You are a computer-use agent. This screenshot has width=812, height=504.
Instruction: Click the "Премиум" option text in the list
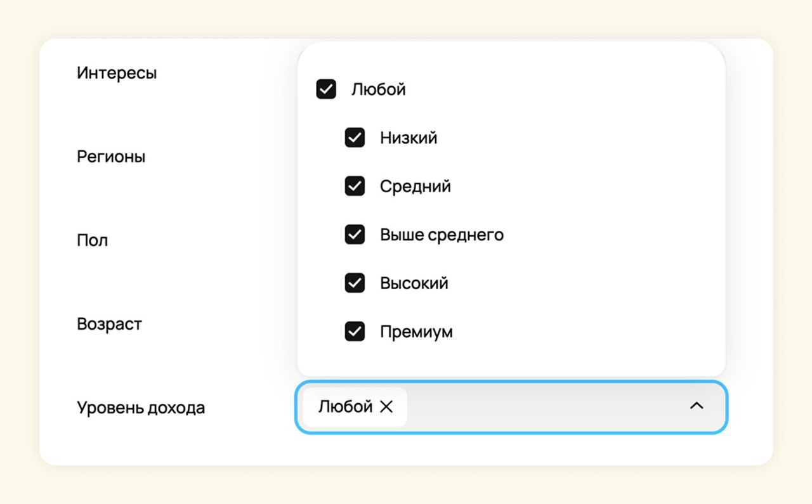click(416, 332)
